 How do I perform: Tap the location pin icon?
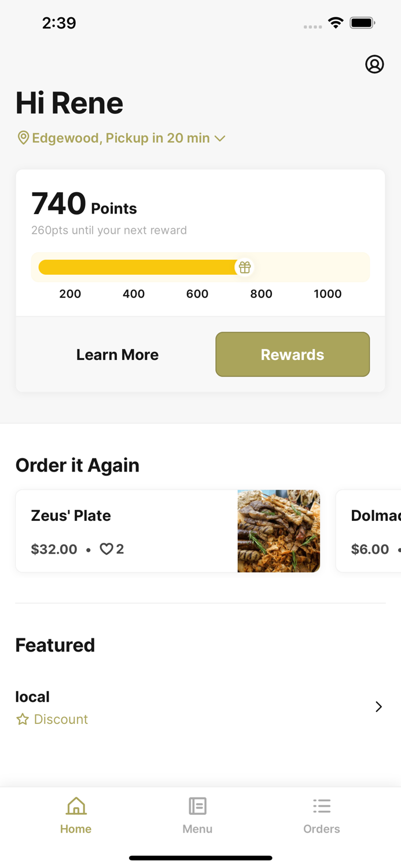[23, 138]
